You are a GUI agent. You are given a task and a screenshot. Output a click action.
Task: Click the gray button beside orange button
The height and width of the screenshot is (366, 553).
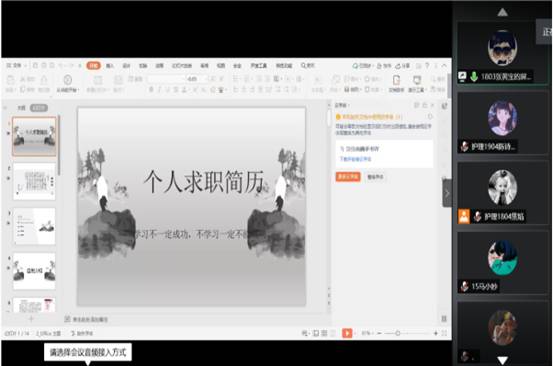(375, 177)
